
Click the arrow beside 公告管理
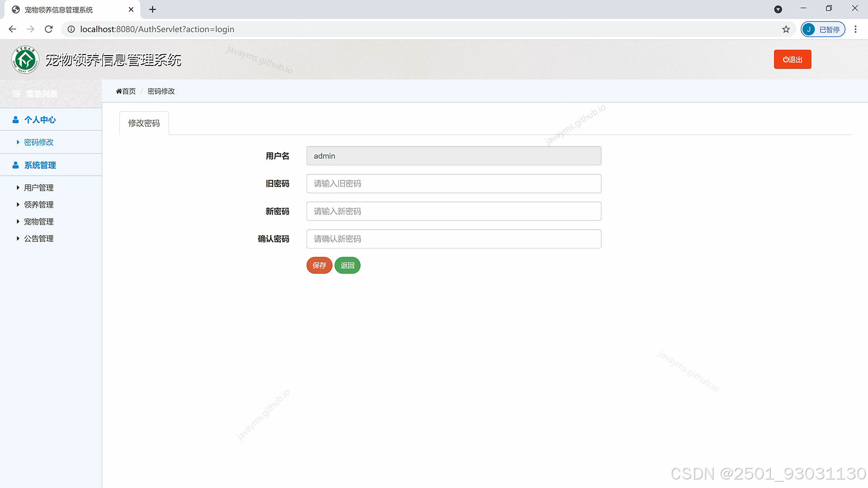pyautogui.click(x=18, y=239)
